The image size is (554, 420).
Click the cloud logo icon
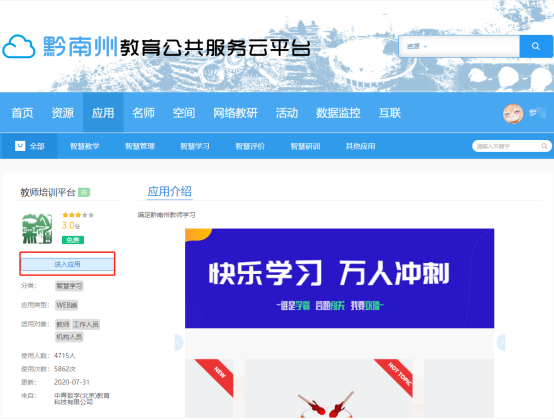[x=19, y=47]
